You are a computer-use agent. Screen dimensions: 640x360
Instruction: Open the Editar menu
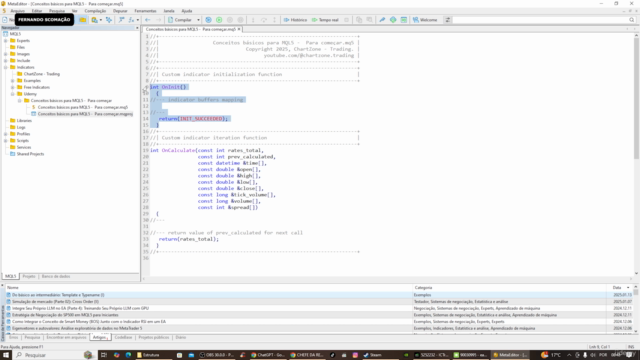37,11
